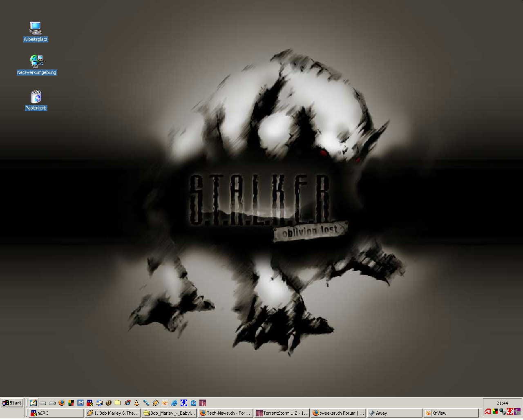Open the folder icon in quick launch
This screenshot has height=420, width=523.
118,403
